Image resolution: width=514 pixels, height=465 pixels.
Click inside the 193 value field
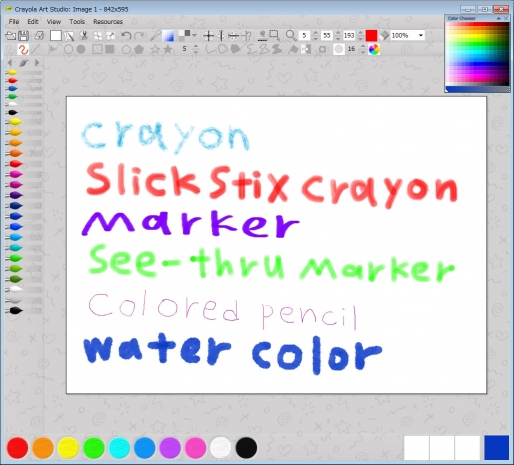tap(349, 36)
